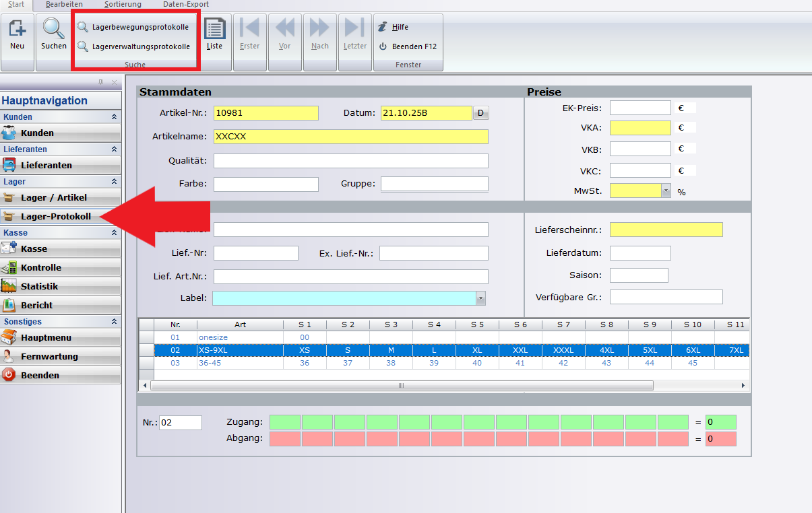Expand the Label combo box
Screen dimensions: 812x513
[480, 298]
